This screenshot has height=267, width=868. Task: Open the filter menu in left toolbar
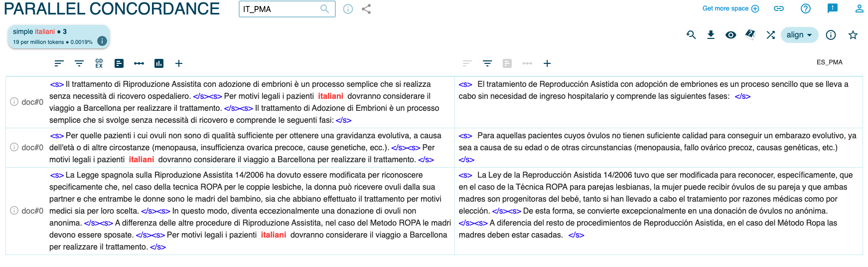[79, 63]
